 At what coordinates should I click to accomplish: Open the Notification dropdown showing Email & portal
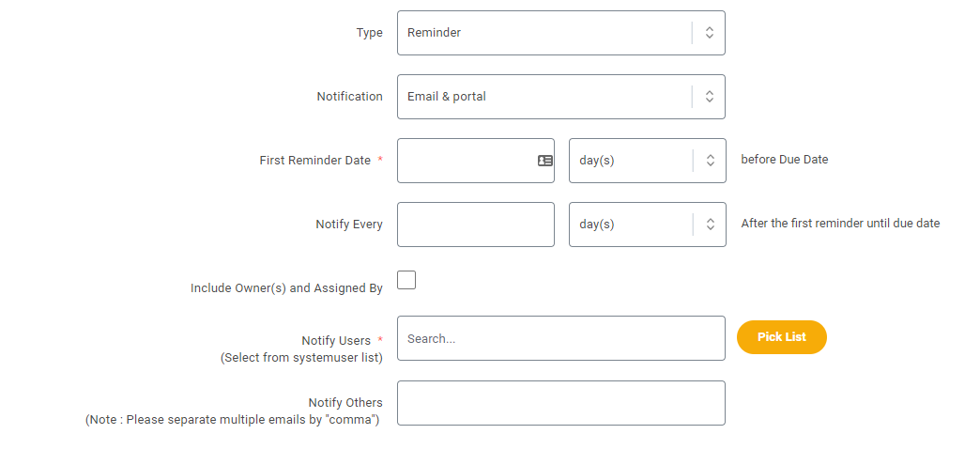point(561,97)
